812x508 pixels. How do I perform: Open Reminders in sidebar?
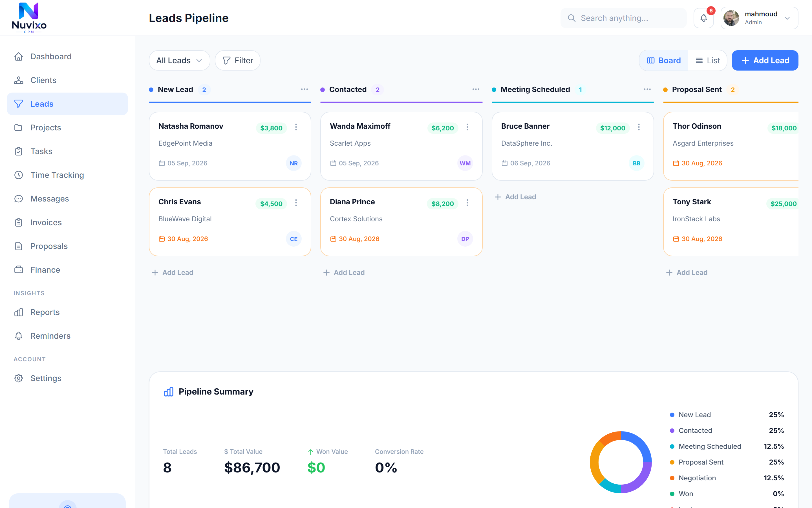67,336
